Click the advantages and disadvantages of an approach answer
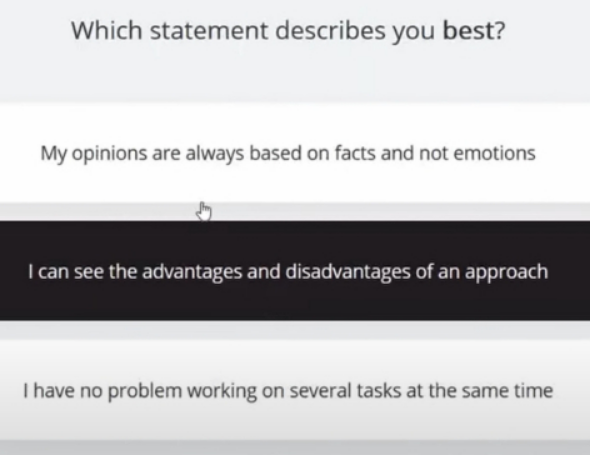 pos(295,271)
